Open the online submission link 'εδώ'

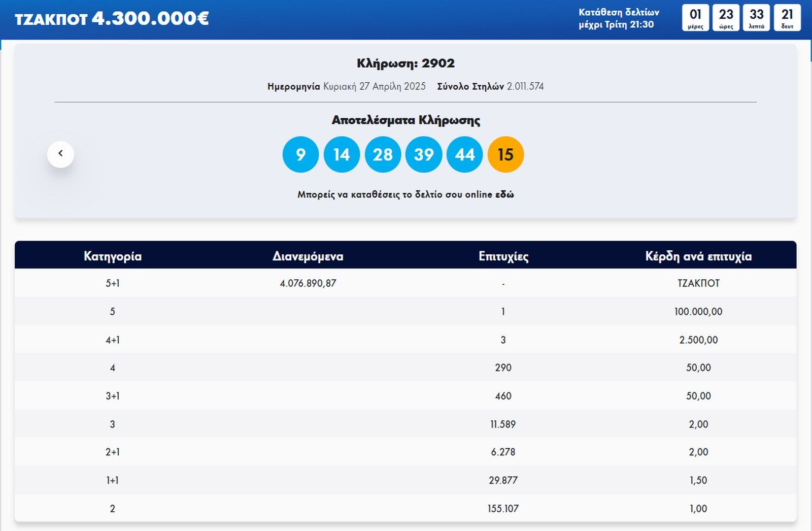[x=504, y=194]
